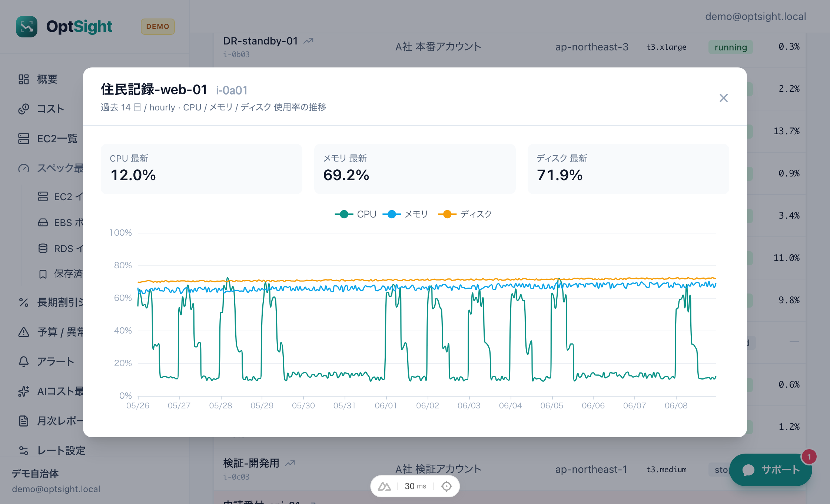Open EC2一覧 server icon in sidebar
Image resolution: width=830 pixels, height=504 pixels.
tap(24, 139)
